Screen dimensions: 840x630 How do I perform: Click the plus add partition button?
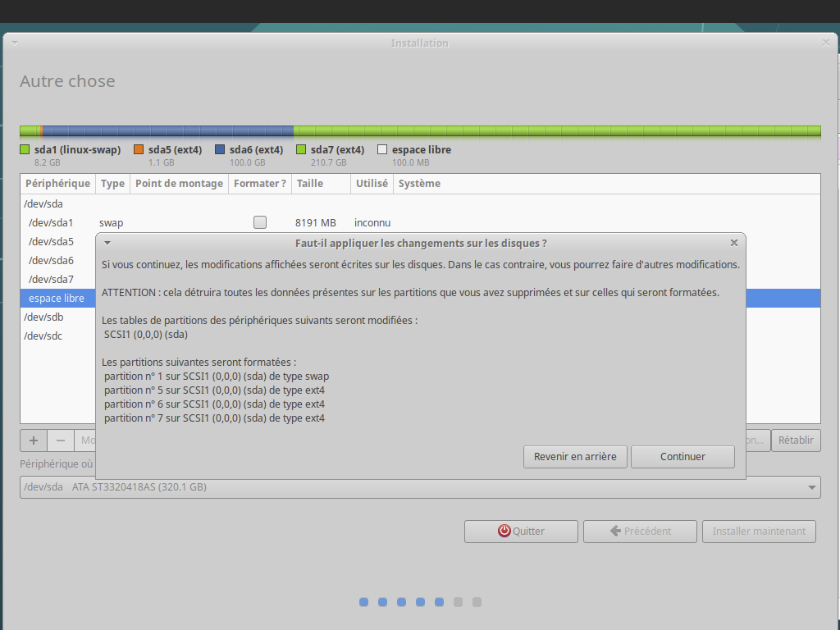point(34,441)
